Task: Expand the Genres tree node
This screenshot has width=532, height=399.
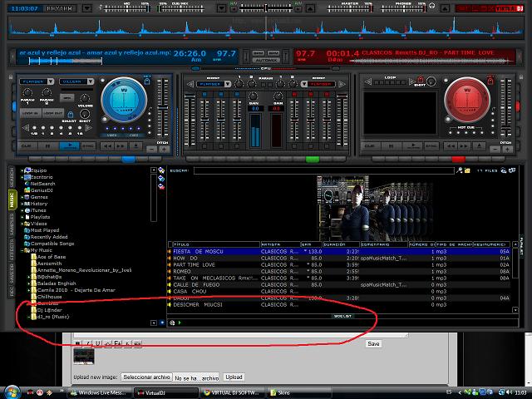Action: [22, 197]
